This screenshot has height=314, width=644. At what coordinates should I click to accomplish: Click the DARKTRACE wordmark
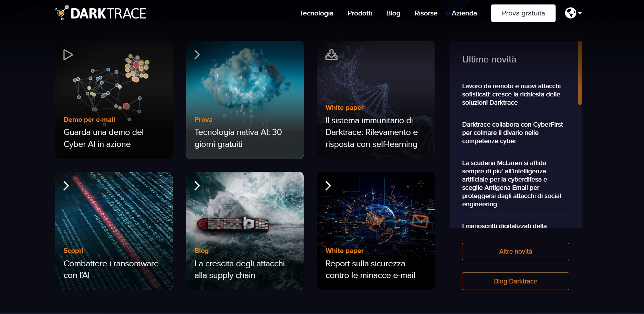click(108, 13)
